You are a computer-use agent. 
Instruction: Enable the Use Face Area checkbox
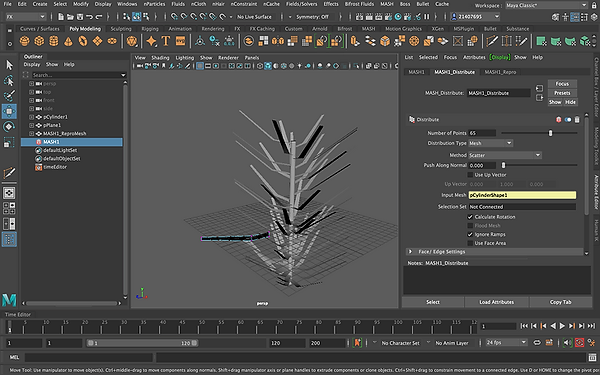point(470,243)
